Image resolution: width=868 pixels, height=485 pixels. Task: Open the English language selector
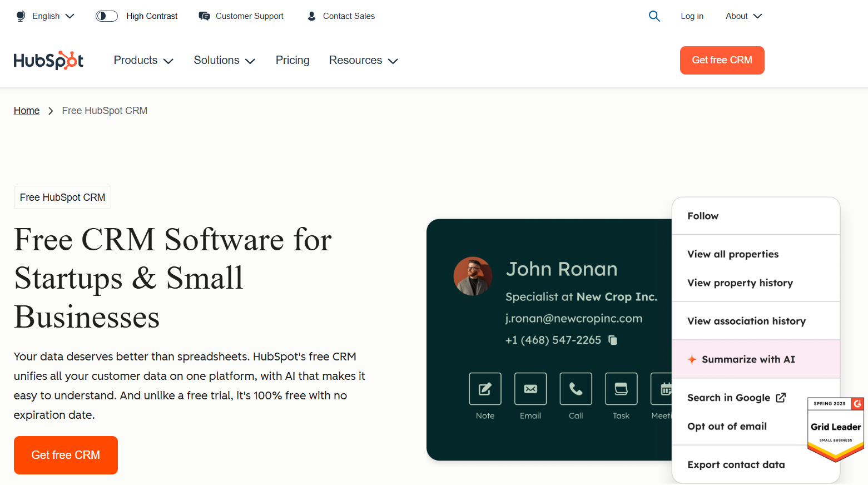tap(45, 16)
